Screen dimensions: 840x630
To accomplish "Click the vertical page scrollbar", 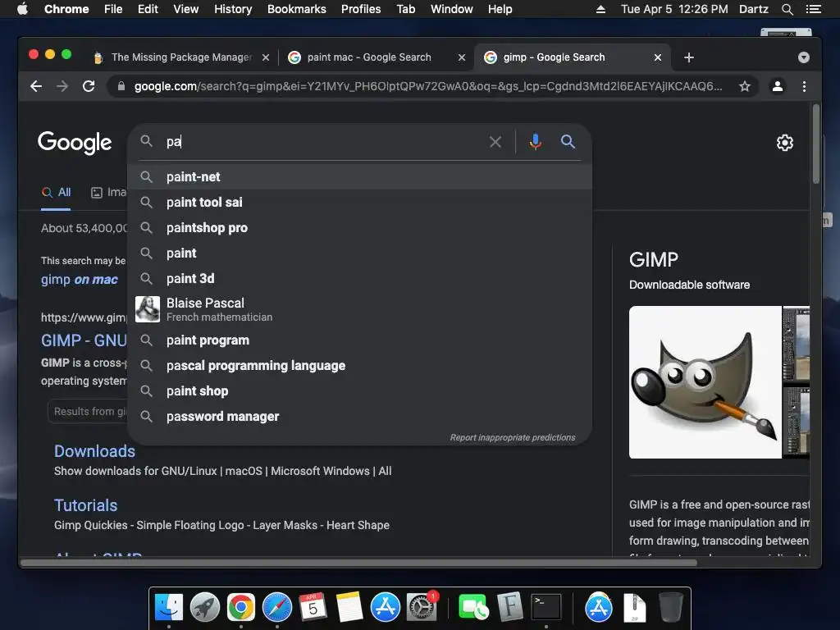I will pyautogui.click(x=816, y=144).
